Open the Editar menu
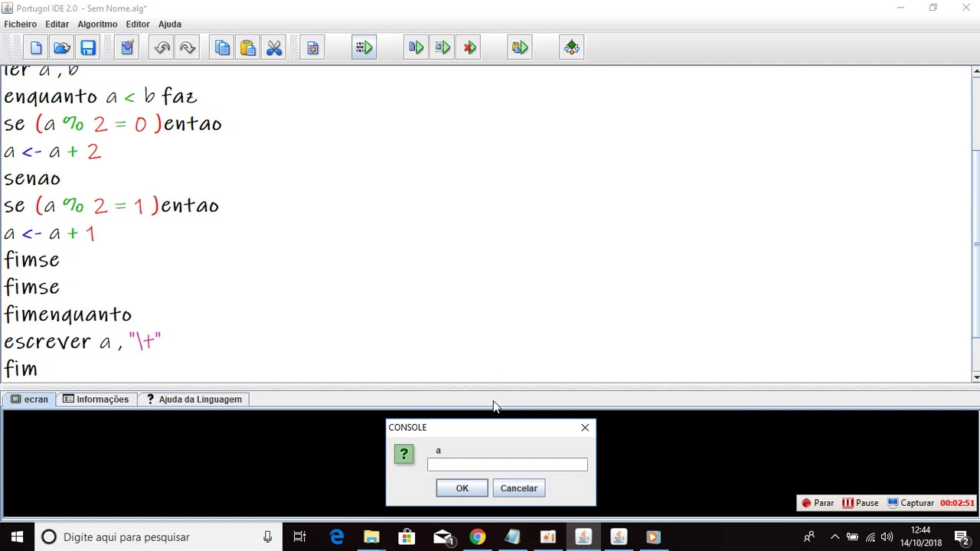Viewport: 980px width, 551px height. (57, 24)
